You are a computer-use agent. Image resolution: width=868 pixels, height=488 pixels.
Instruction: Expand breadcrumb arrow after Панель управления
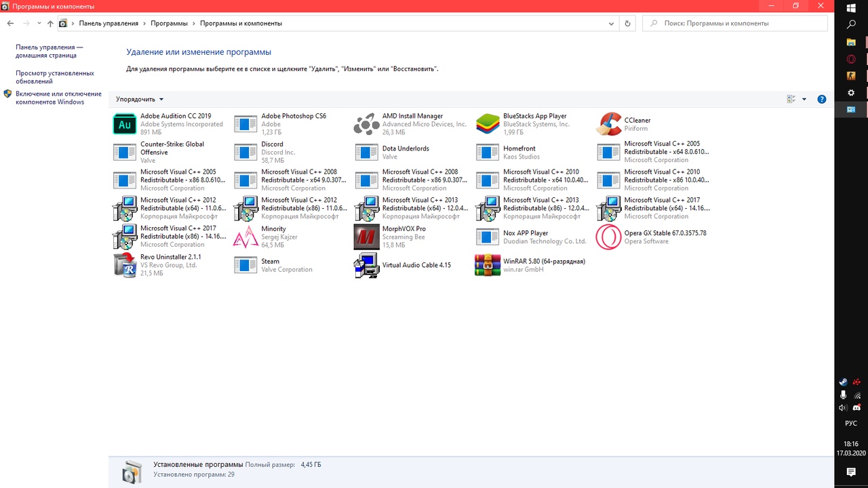coord(144,23)
